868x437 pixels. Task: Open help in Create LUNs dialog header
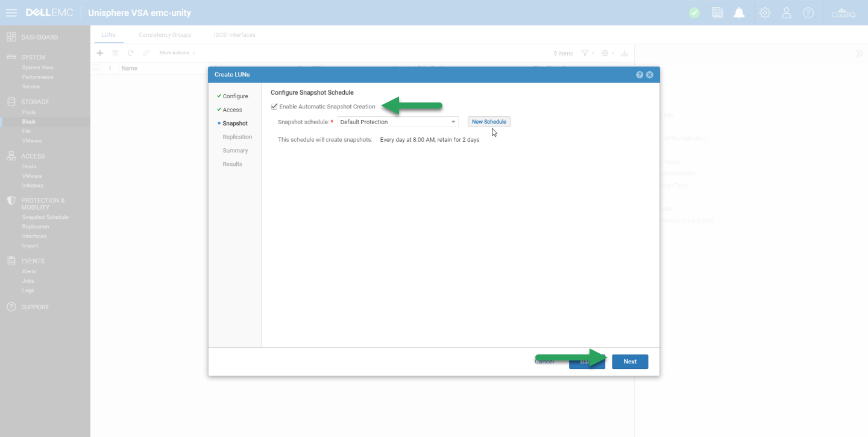pos(640,75)
